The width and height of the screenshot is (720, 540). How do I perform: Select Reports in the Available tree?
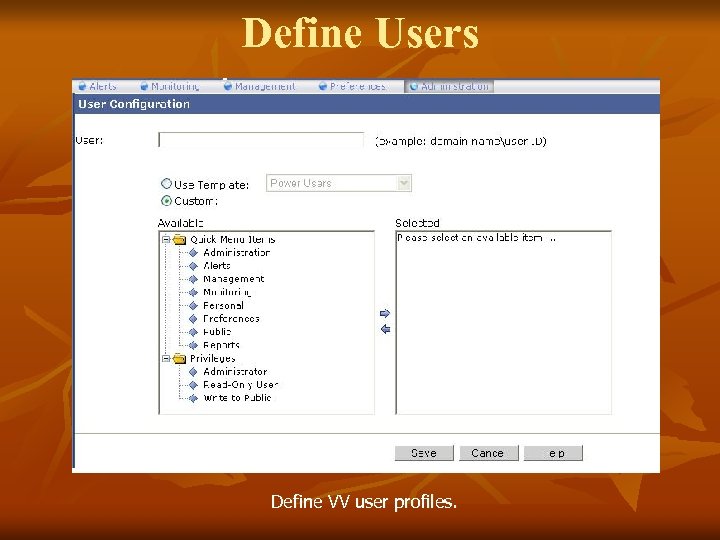221,345
